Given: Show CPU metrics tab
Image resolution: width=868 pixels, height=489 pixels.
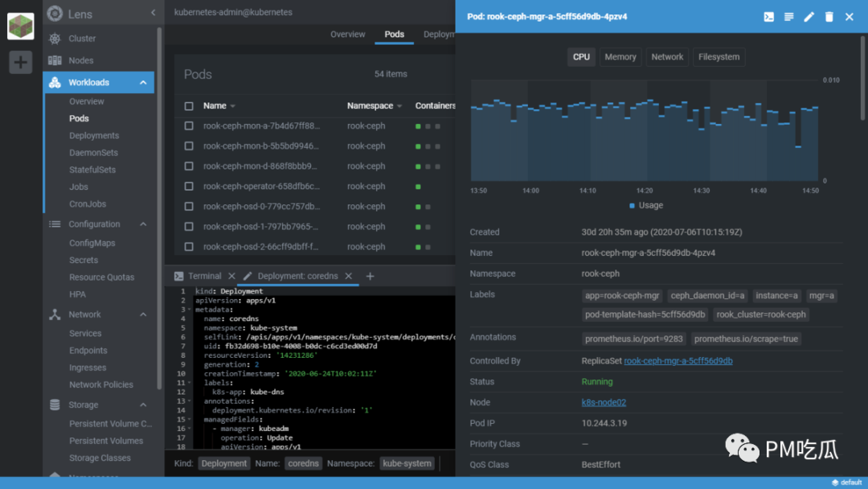Looking at the screenshot, I should pyautogui.click(x=581, y=57).
